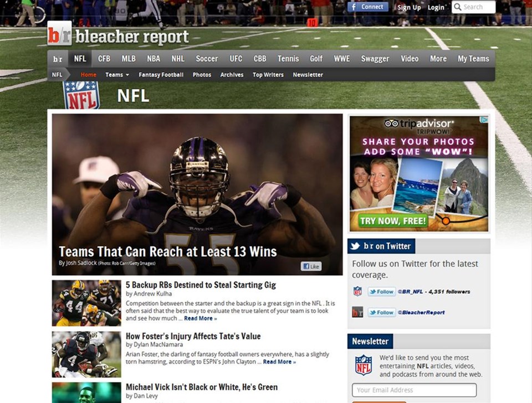Open article Michael Vick Isn't Black or White

[202, 387]
